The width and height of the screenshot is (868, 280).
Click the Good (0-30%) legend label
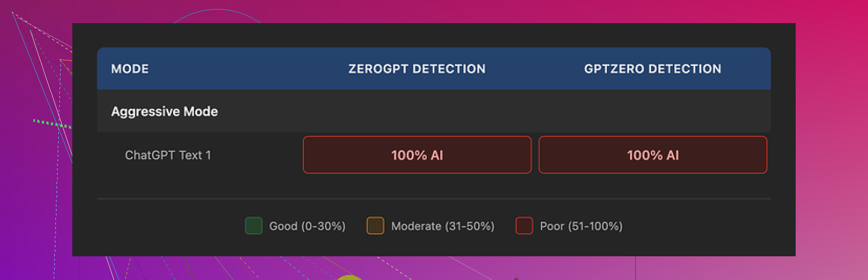307,226
